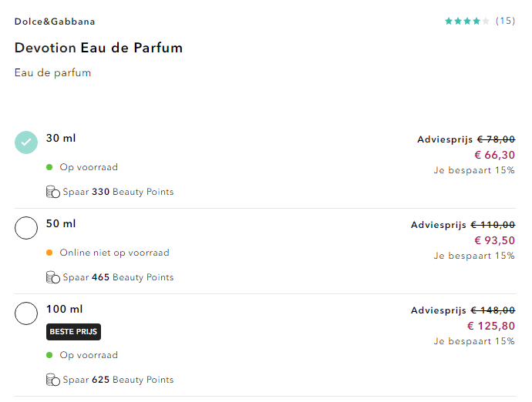Pick the 100 ml size radio button
Image resolution: width=532 pixels, height=402 pixels.
(x=26, y=313)
